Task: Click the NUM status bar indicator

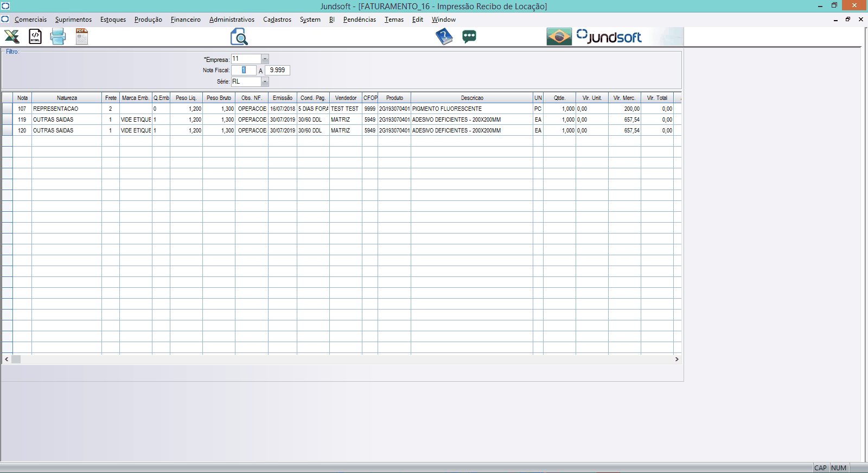Action: pyautogui.click(x=839, y=468)
